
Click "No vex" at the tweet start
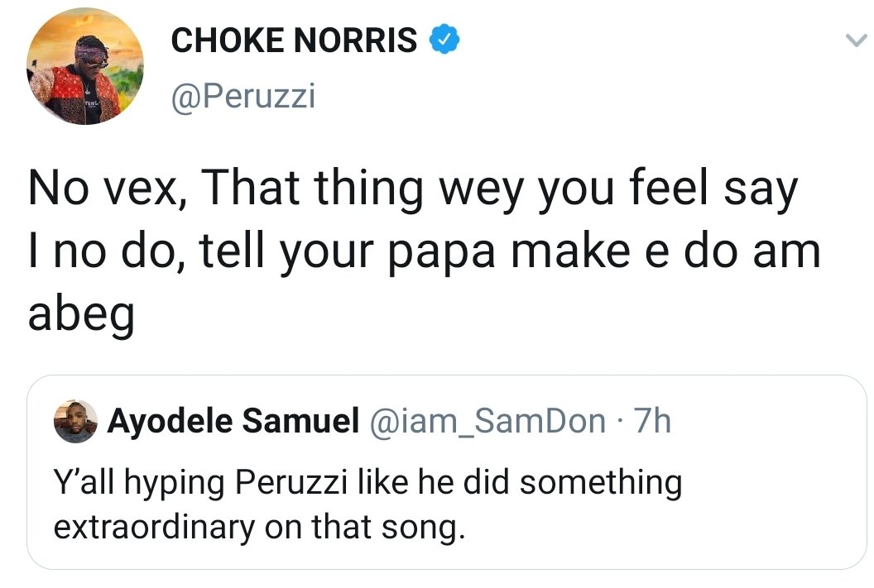point(103,191)
